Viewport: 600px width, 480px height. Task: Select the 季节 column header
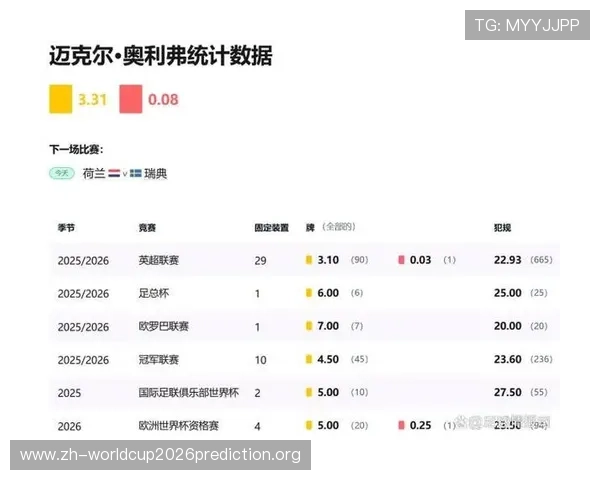coord(66,228)
